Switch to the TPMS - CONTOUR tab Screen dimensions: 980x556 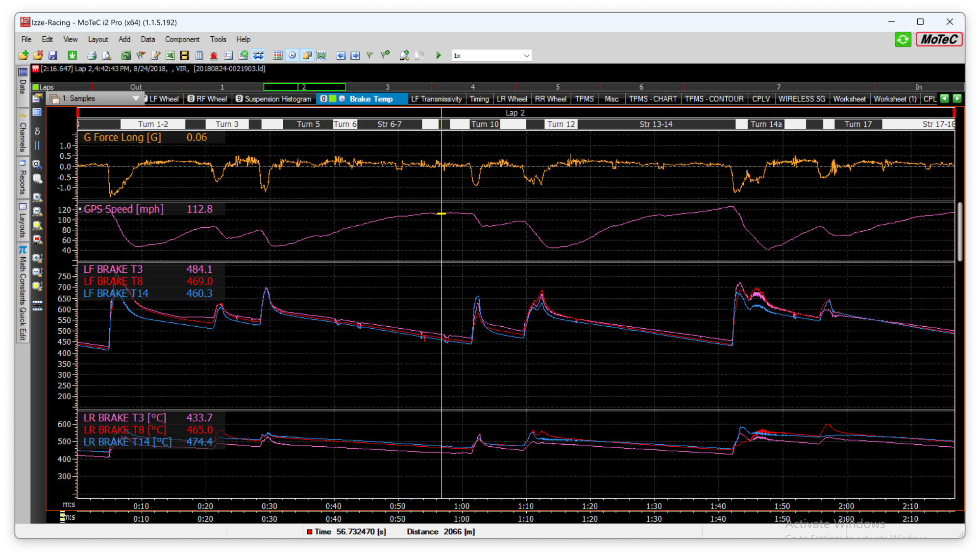714,98
